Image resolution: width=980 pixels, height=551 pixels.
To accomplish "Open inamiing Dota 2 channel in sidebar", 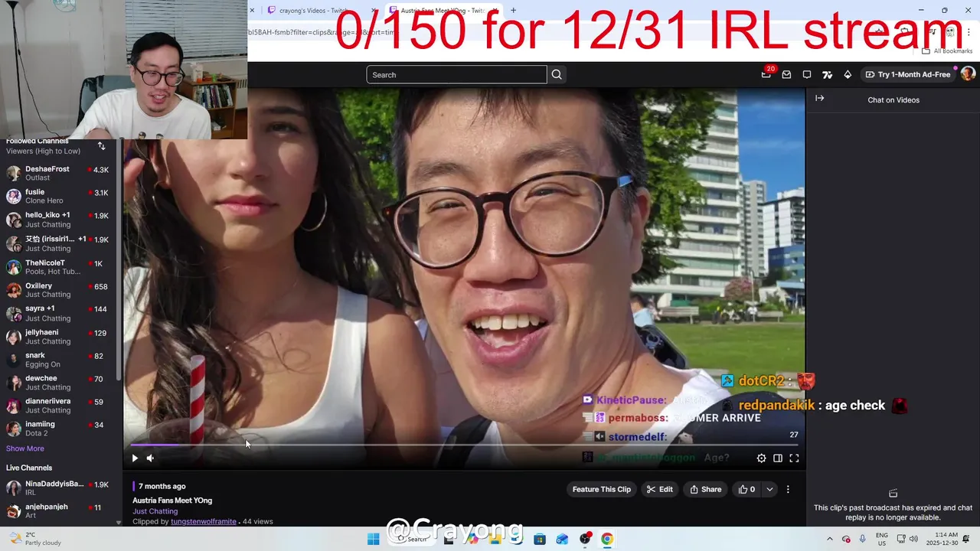I will [x=59, y=429].
